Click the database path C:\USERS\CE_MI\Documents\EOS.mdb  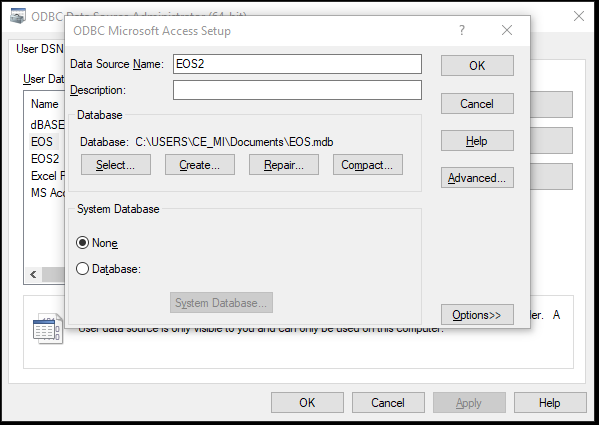point(234,142)
